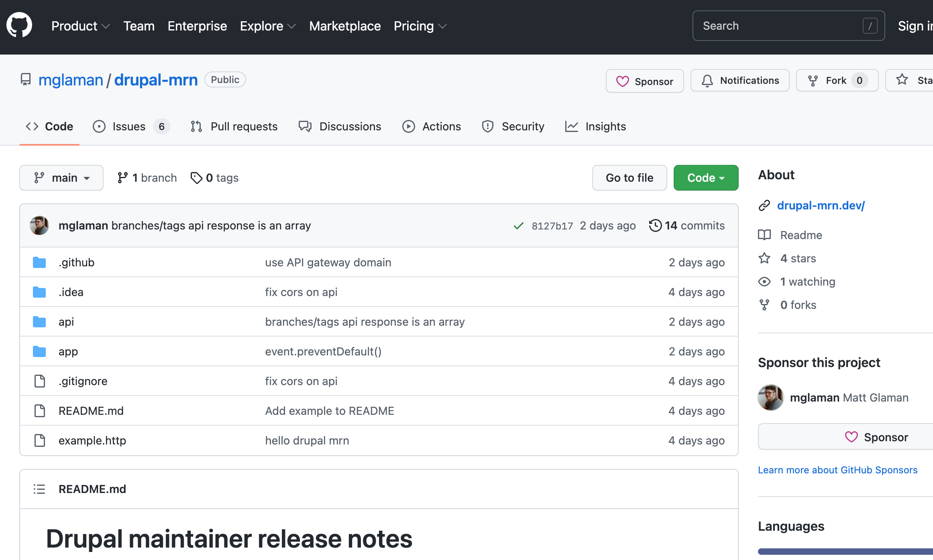Click the GitHub logo icon
The height and width of the screenshot is (560, 933).
[19, 25]
